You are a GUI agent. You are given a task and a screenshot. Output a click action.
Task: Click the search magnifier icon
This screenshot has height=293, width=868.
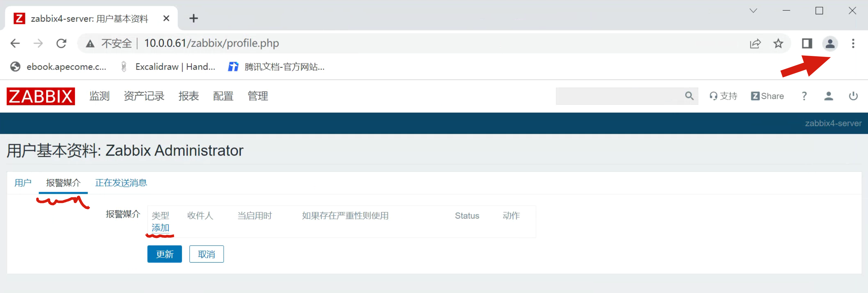pyautogui.click(x=689, y=96)
